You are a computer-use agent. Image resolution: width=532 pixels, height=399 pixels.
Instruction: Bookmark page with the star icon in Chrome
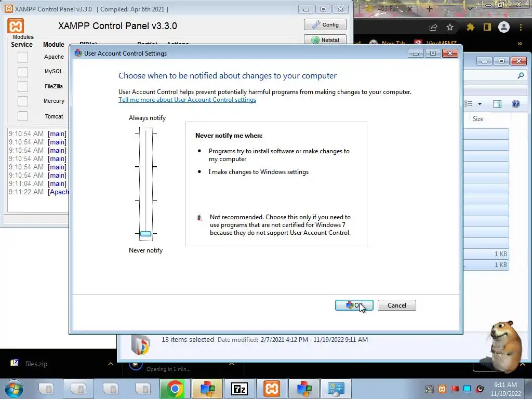coord(450,27)
